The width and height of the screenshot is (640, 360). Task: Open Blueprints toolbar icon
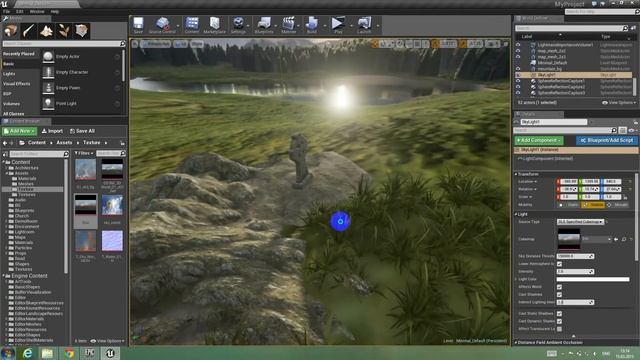pos(264,25)
